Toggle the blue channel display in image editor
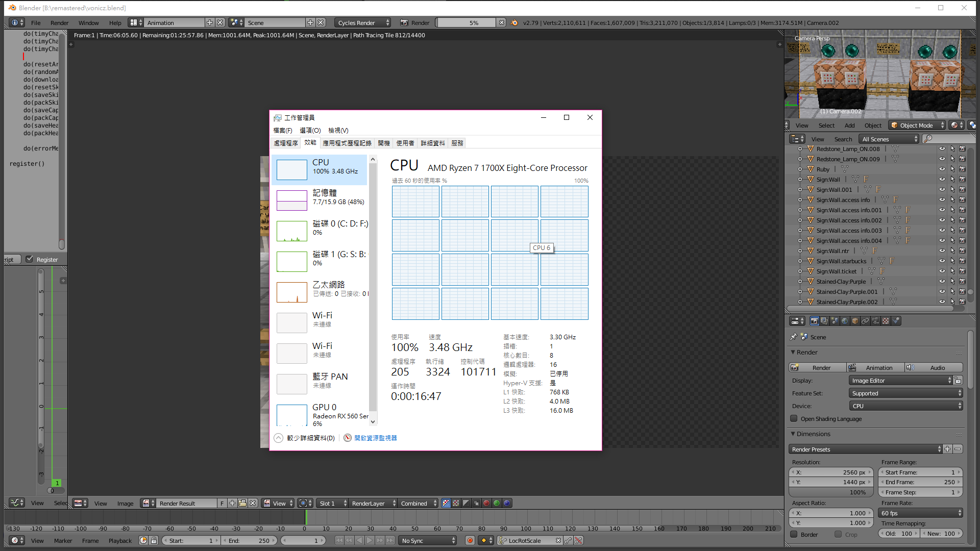980x551 pixels. tap(507, 504)
